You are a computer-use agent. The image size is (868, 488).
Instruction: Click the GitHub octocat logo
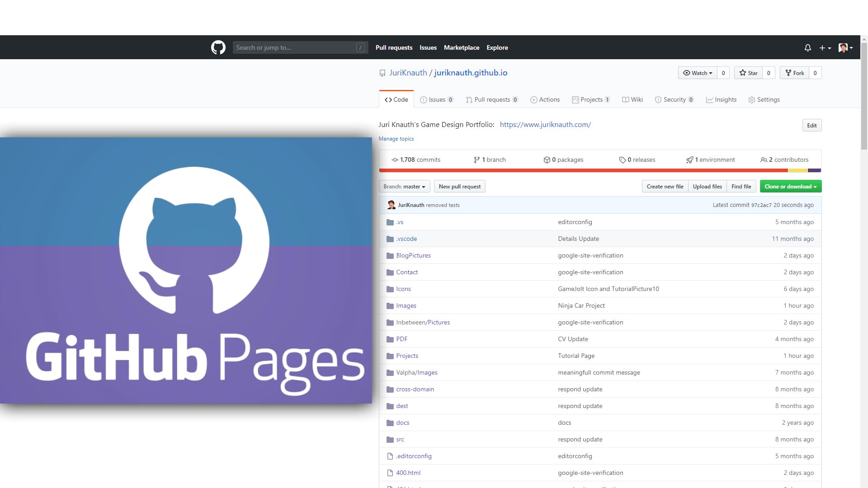tap(218, 47)
